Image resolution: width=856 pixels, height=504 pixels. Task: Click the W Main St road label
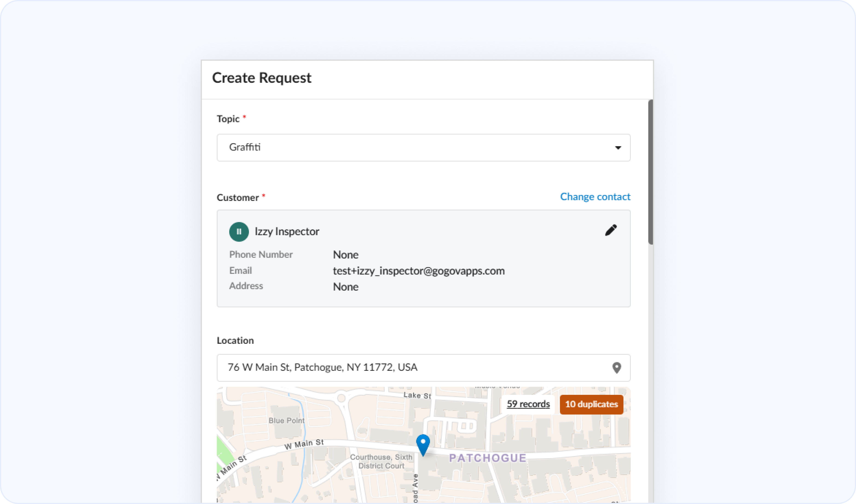pyautogui.click(x=304, y=444)
